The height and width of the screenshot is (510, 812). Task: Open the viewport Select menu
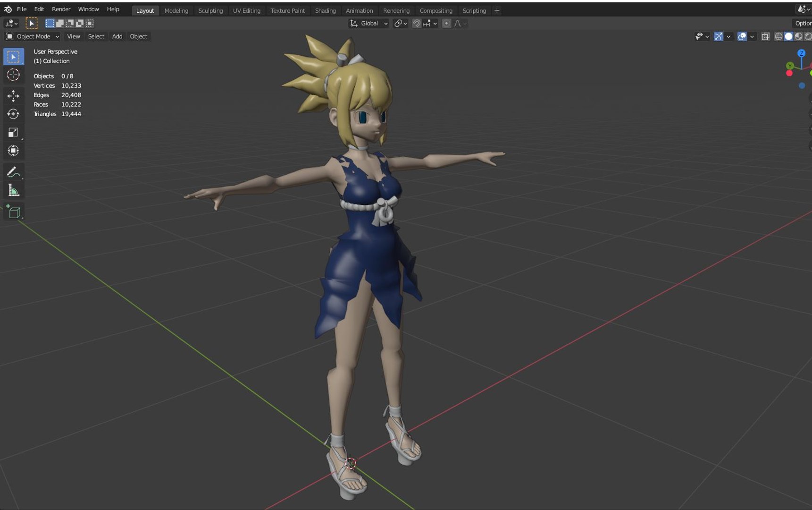tap(96, 36)
